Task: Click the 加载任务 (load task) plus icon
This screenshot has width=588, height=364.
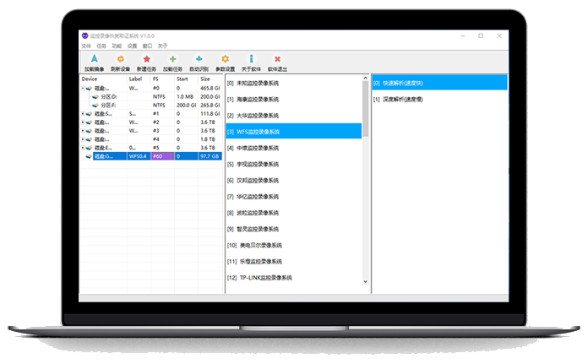Action: [173, 62]
